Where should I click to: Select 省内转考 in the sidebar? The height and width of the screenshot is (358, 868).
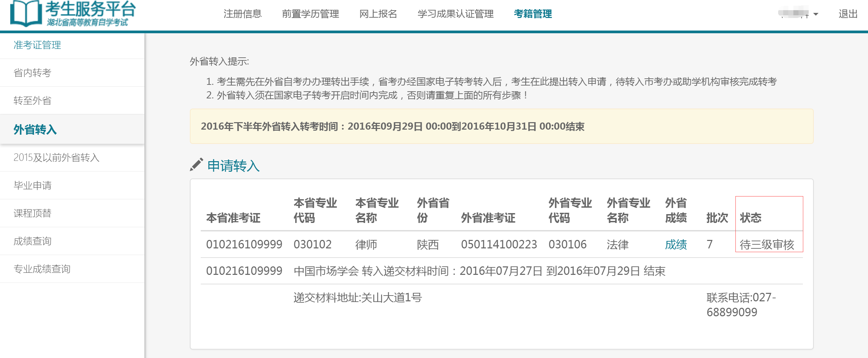tap(33, 73)
